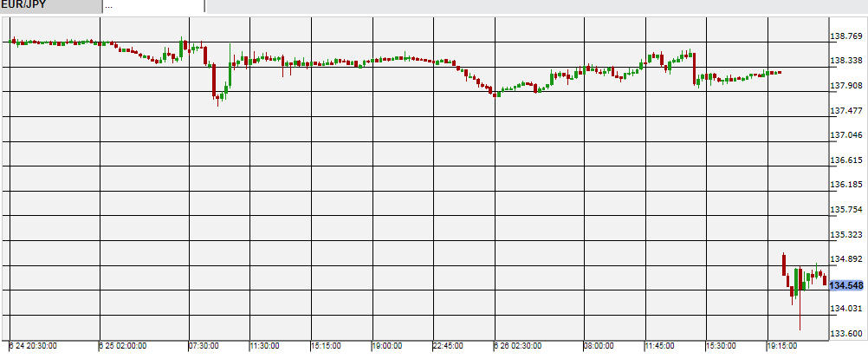Select the 11:30:00 time axis label
The image size is (868, 359).
[264, 345]
